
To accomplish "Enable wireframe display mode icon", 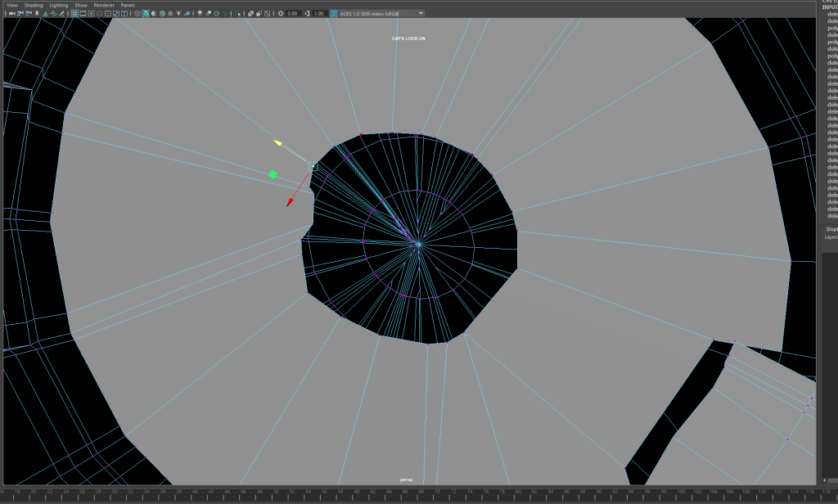I will tap(136, 14).
